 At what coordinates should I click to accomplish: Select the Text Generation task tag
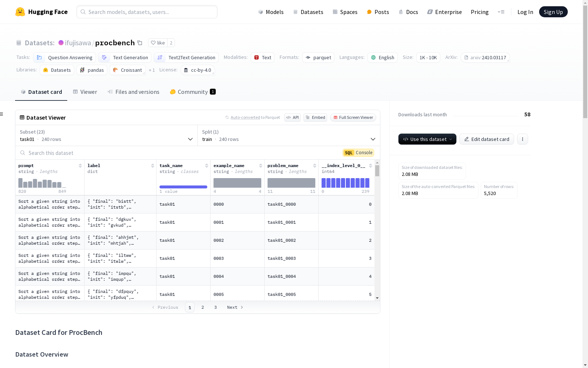pyautogui.click(x=125, y=57)
